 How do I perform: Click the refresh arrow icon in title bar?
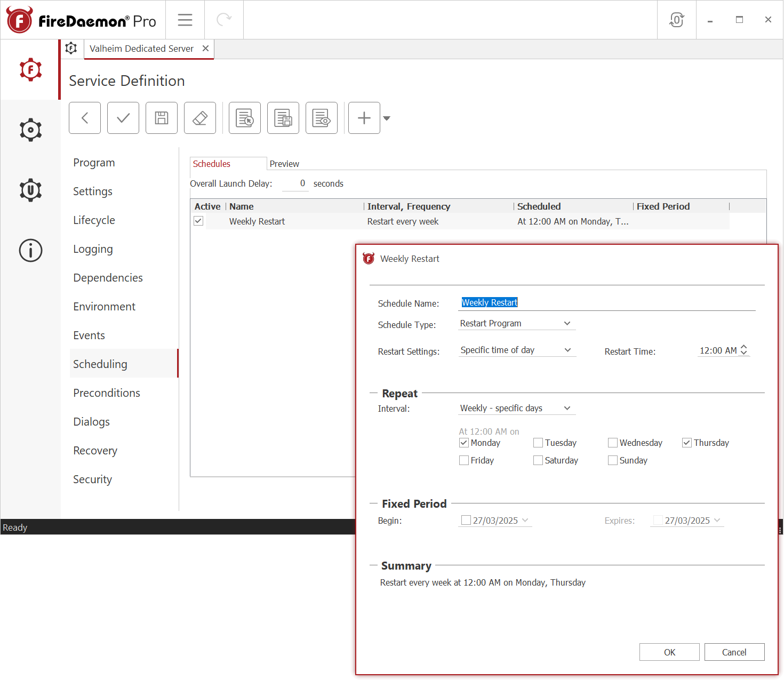[224, 20]
